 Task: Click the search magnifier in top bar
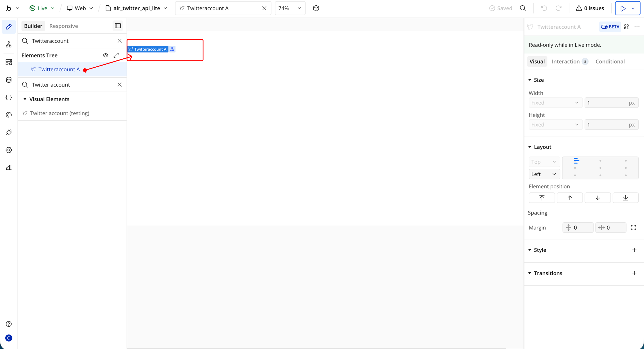pos(523,8)
